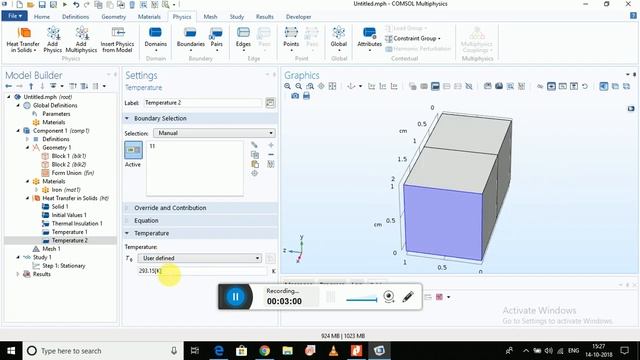Viewport: 640px width, 360px height.
Task: Click the Save icon in quick access toolbar
Action: point(42,4)
